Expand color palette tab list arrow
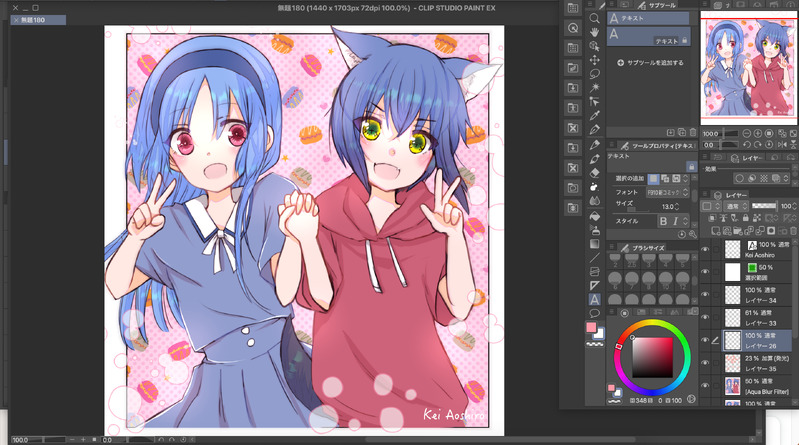Viewport: 799px width, 445px height. (694, 311)
